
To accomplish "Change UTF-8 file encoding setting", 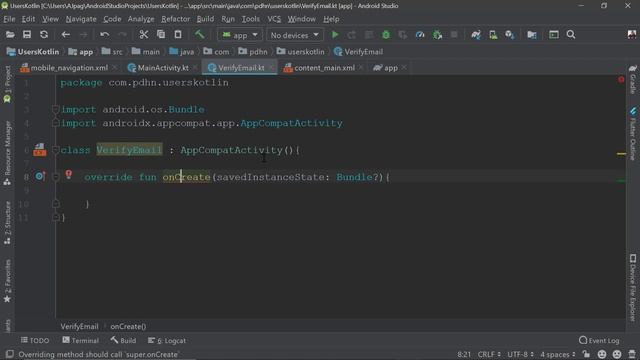I will (x=520, y=354).
